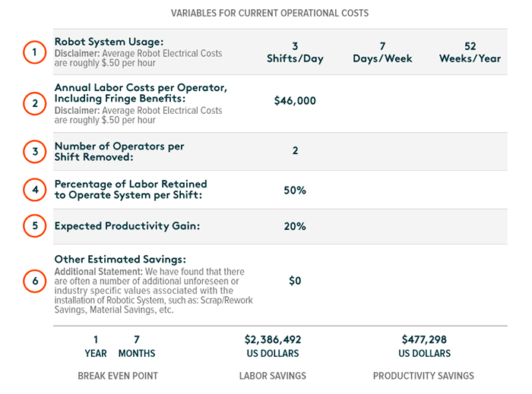Click the $0 other estimated savings field
Viewport: 532px width, 394px height.
295,281
